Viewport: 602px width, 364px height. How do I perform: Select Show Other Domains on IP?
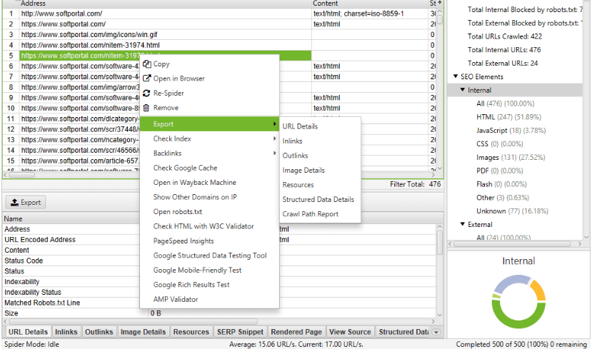pos(195,197)
